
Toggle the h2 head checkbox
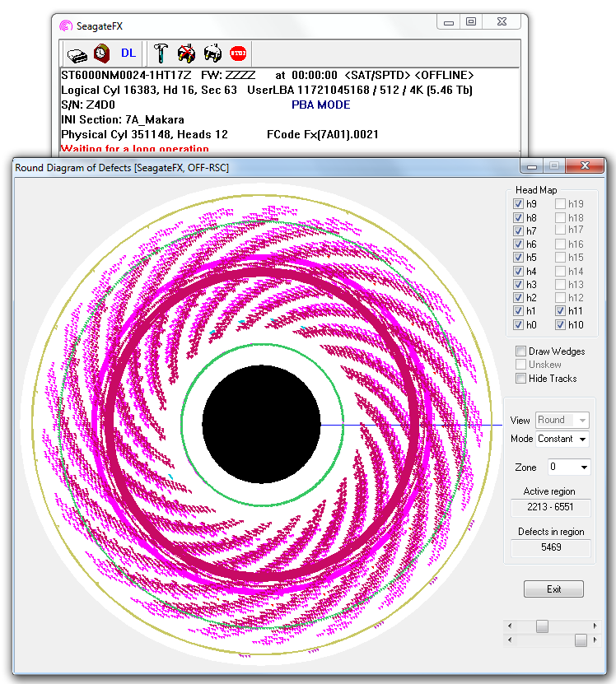tap(518, 297)
